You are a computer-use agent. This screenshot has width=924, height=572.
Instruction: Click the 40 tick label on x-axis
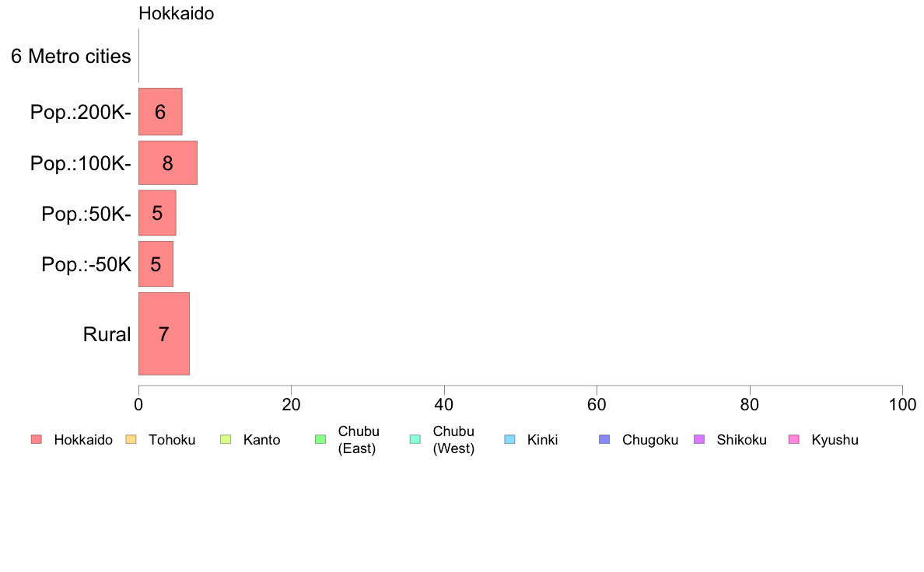click(444, 405)
